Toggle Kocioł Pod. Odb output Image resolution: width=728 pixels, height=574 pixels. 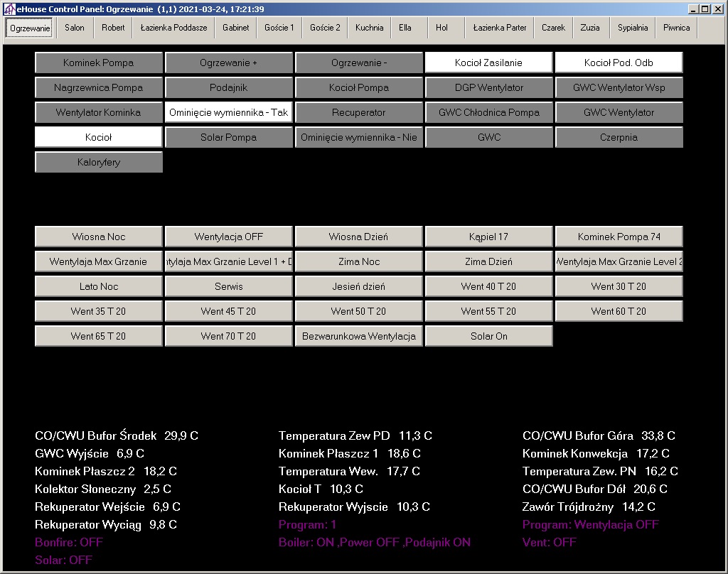619,63
